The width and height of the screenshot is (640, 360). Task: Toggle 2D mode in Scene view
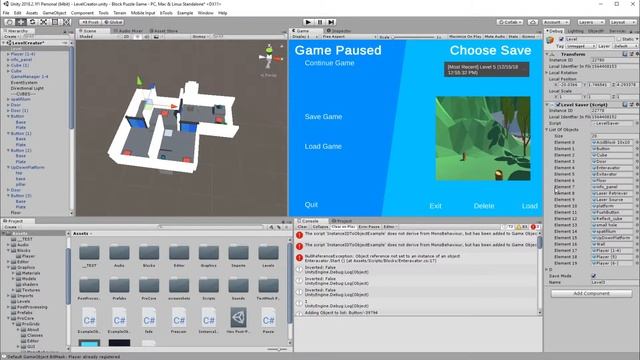tap(127, 37)
